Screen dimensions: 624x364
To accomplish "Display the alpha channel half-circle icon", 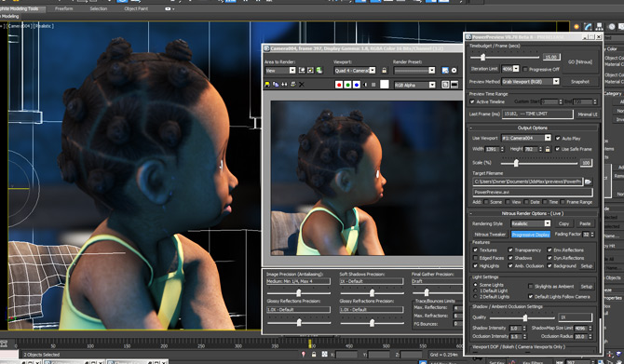I will (365, 85).
